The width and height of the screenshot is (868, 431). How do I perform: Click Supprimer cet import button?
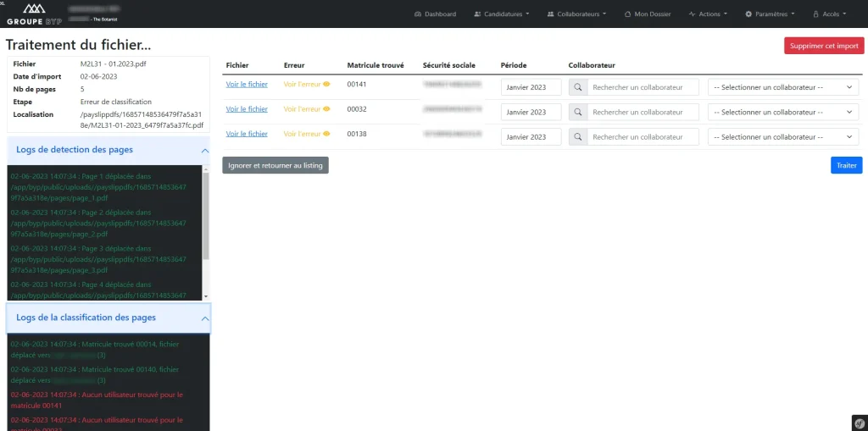click(x=824, y=46)
